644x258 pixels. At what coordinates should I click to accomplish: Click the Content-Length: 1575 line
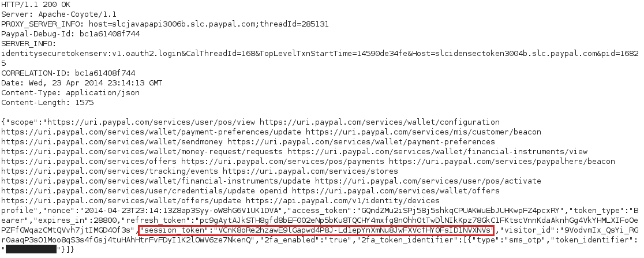(x=47, y=103)
